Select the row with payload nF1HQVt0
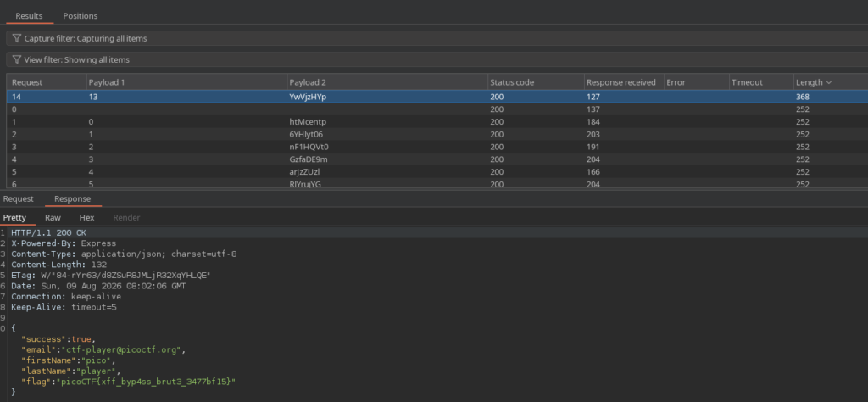The width and height of the screenshot is (868, 402). [x=437, y=147]
